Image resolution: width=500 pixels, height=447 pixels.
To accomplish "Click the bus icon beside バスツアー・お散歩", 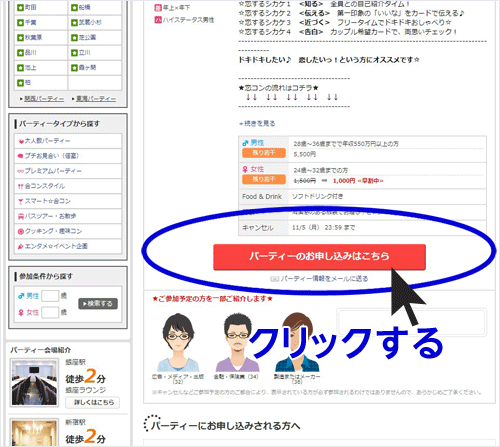I will pyautogui.click(x=21, y=217).
